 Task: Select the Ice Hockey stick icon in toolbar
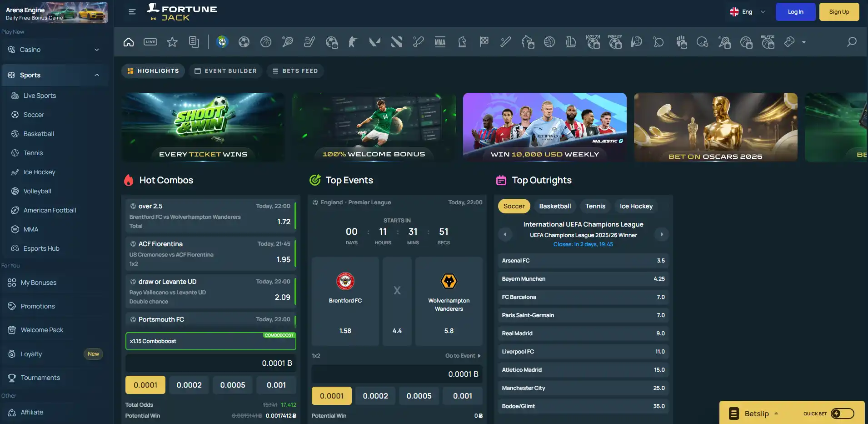pyautogui.click(x=309, y=42)
